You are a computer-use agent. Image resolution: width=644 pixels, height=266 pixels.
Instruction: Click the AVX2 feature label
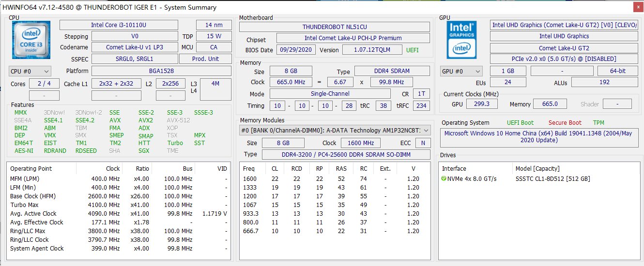(146, 120)
